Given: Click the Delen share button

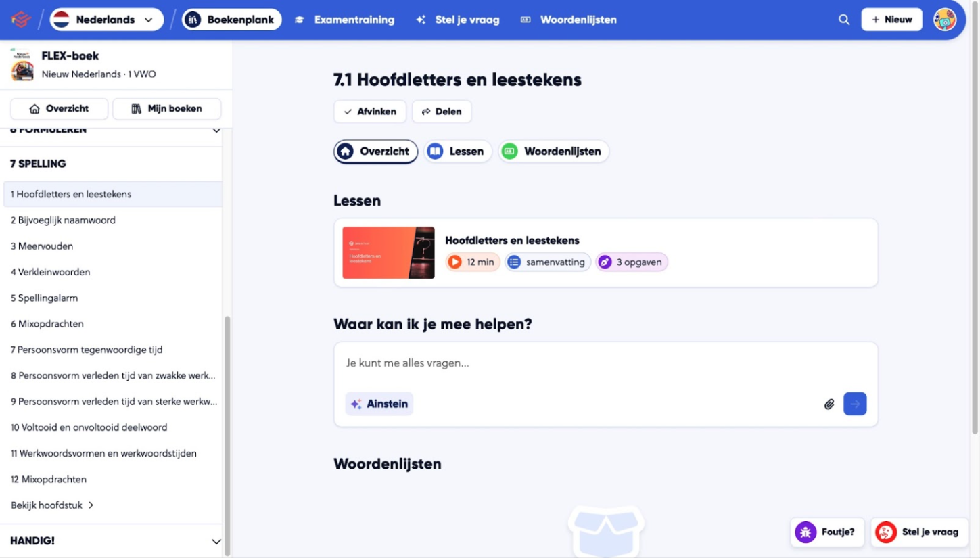Looking at the screenshot, I should [x=441, y=112].
